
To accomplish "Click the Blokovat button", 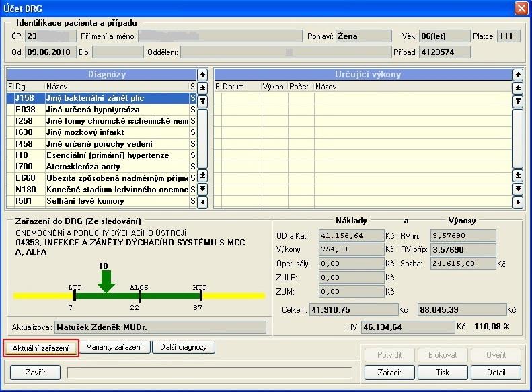I will pos(443,355).
